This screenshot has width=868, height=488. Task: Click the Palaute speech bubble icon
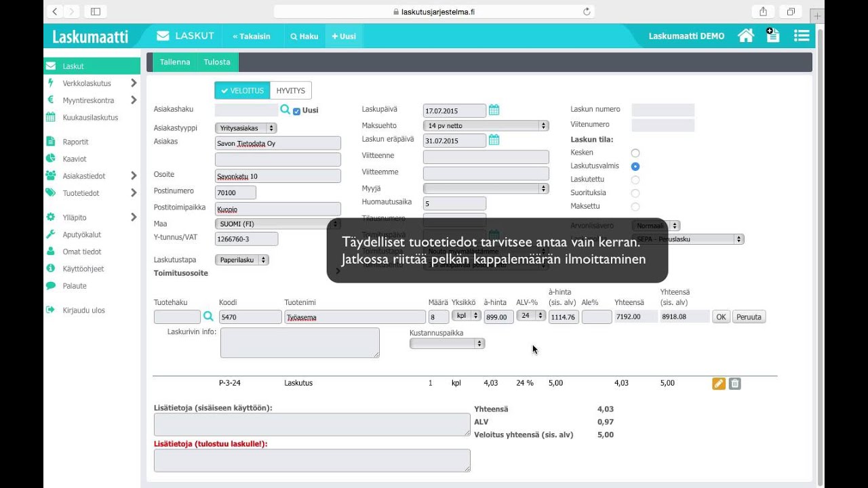pos(50,286)
